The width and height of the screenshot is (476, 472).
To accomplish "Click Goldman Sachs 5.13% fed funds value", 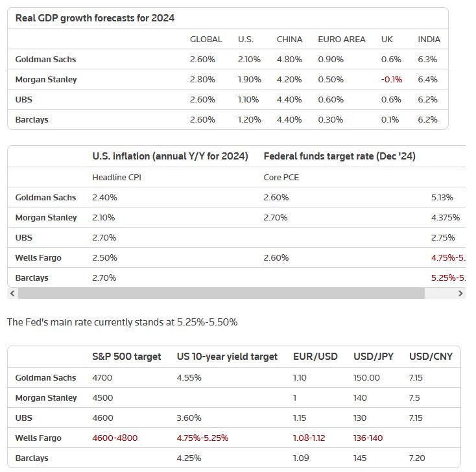I will (x=442, y=198).
